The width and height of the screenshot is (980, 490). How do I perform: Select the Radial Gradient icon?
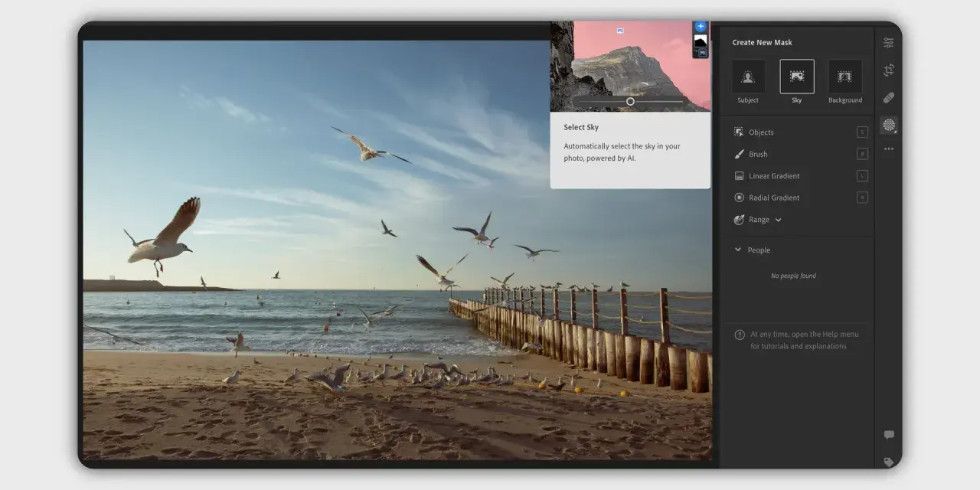point(739,198)
